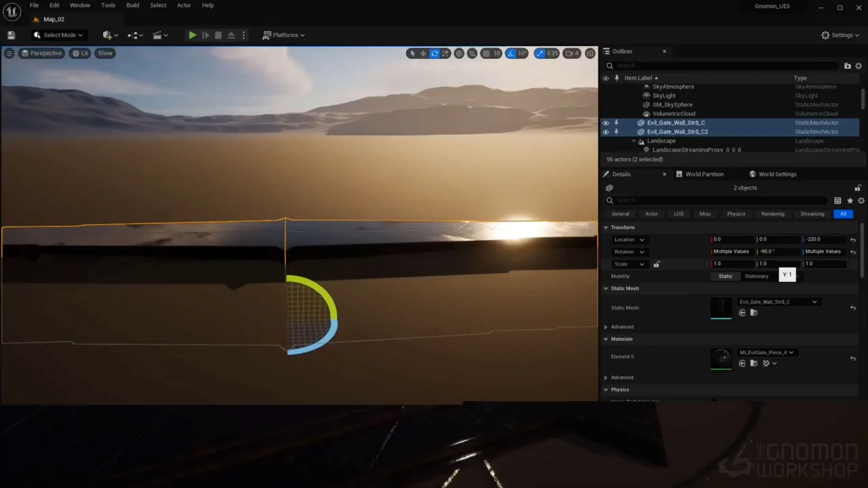Open the play options three-dot menu
The height and width of the screenshot is (488, 868).
tap(244, 35)
